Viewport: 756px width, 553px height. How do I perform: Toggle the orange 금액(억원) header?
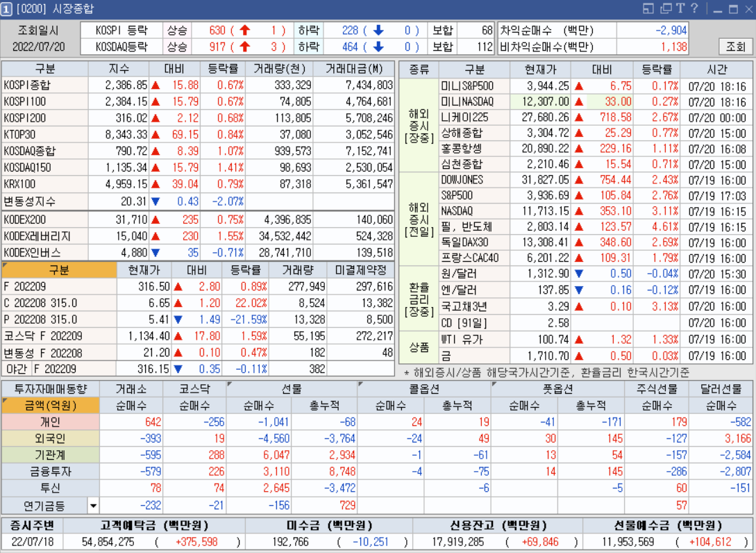pyautogui.click(x=51, y=405)
